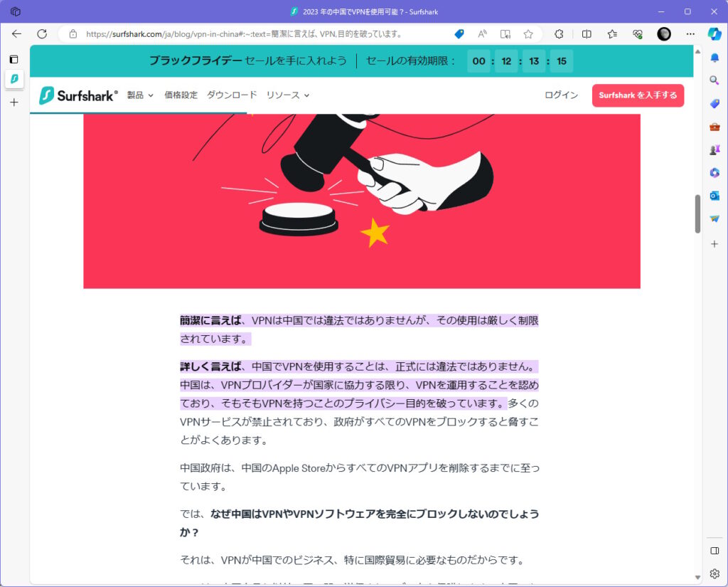Open Microsoft 365 in sidebar
Viewport: 728px width, 587px height.
tap(714, 172)
